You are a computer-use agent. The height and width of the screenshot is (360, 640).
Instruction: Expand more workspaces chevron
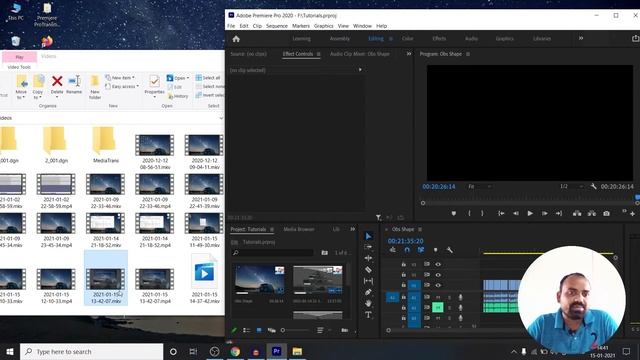581,38
